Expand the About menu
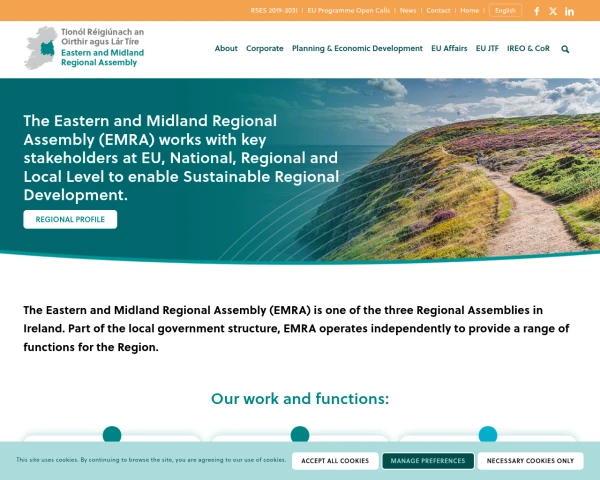The width and height of the screenshot is (600, 480). (226, 48)
